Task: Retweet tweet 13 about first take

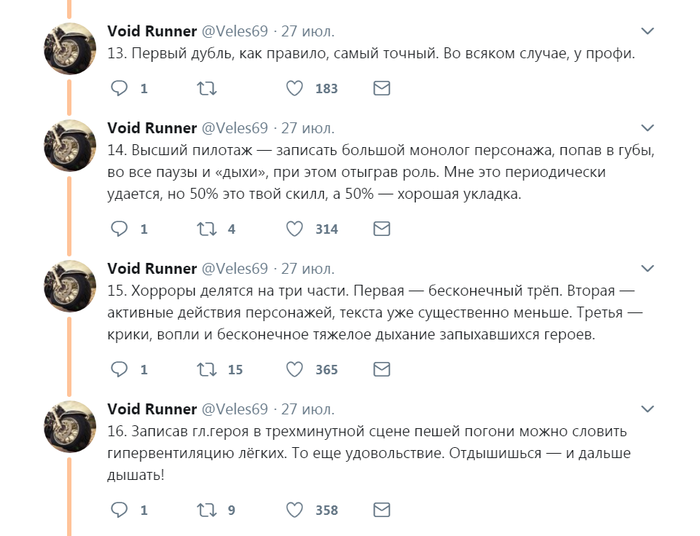Action: pos(207,89)
